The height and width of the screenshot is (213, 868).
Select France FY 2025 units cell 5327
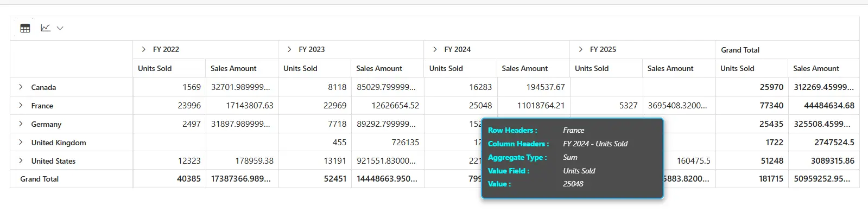606,105
